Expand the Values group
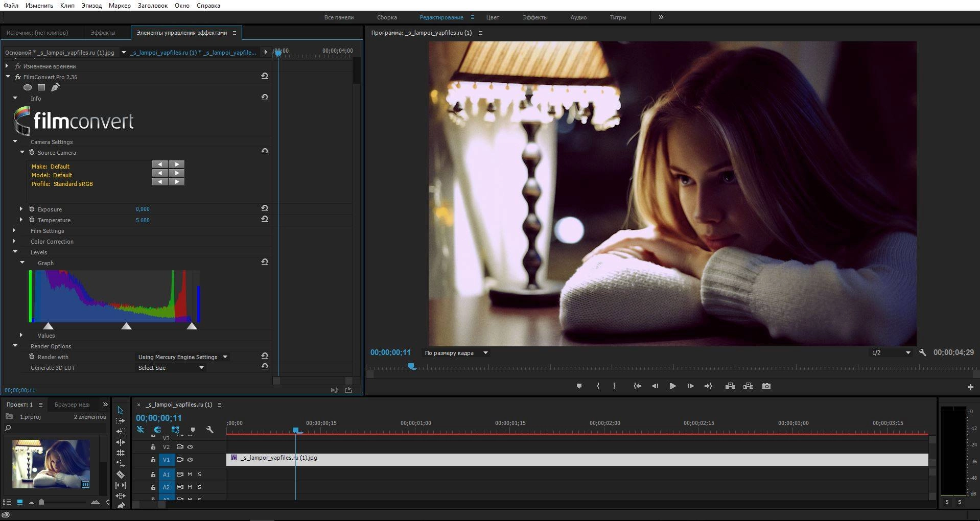Screen dimensions: 980x521 click(x=21, y=335)
